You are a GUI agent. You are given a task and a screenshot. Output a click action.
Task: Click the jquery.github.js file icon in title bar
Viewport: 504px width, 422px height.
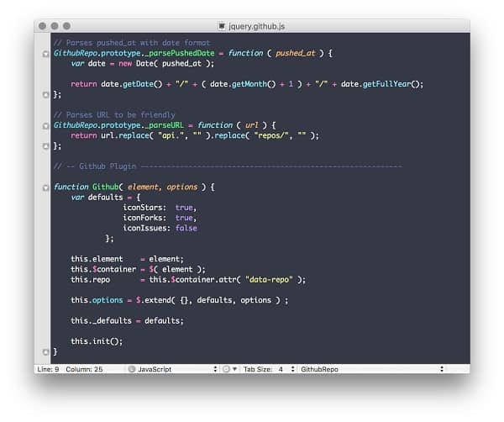click(222, 26)
